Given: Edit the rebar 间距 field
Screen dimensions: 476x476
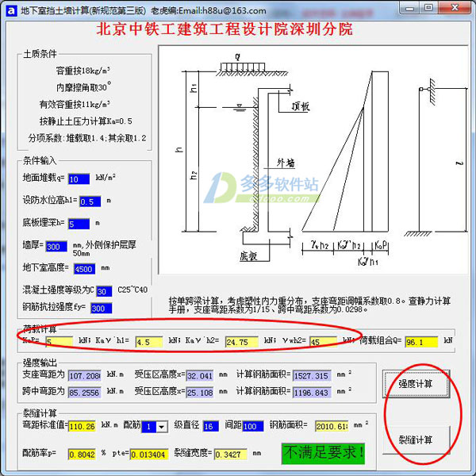Looking at the screenshot, I should tap(253, 427).
